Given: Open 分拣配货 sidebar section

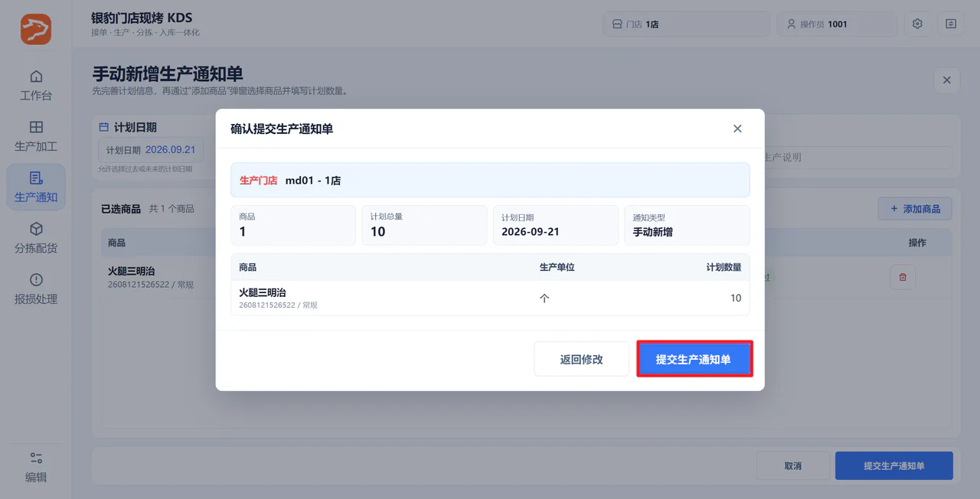Looking at the screenshot, I should pos(36,238).
